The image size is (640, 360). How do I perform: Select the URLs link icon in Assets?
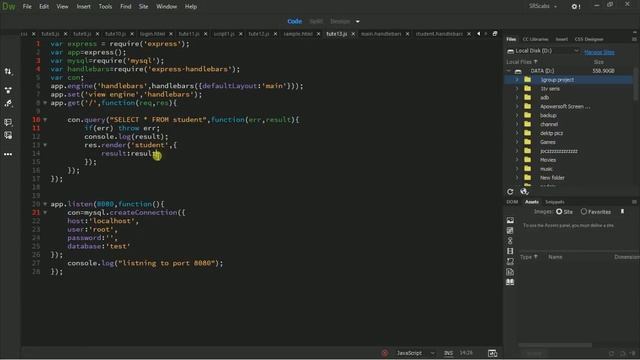[x=510, y=241]
